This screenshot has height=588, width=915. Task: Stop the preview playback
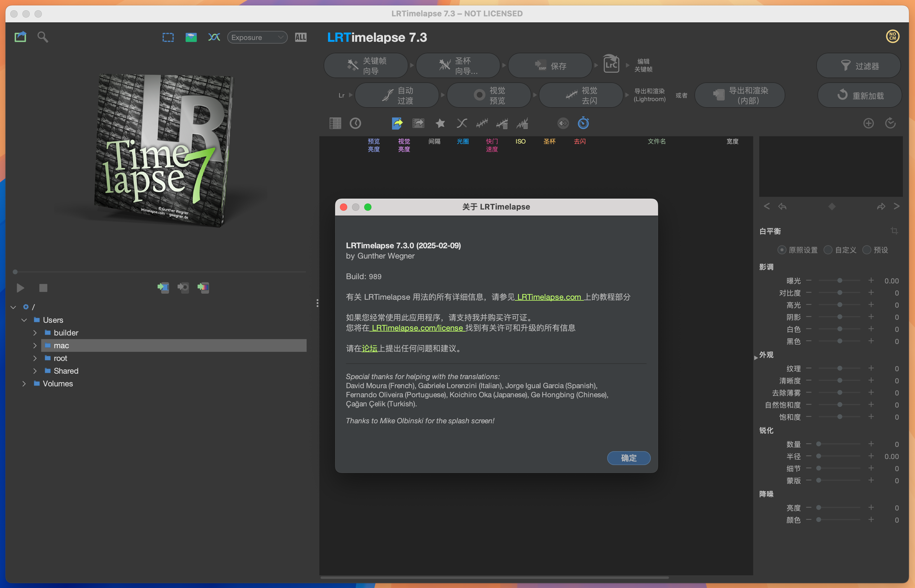43,288
